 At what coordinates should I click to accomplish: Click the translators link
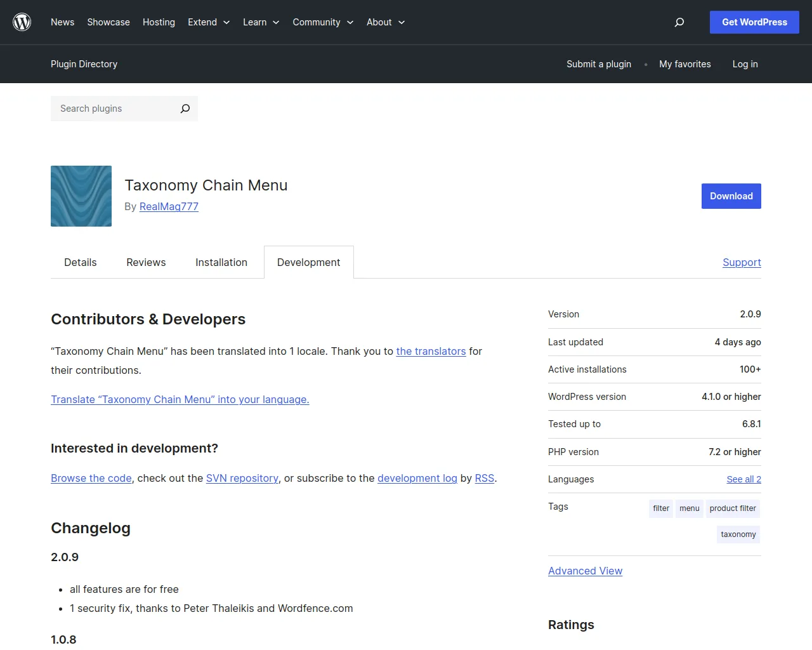(x=431, y=351)
